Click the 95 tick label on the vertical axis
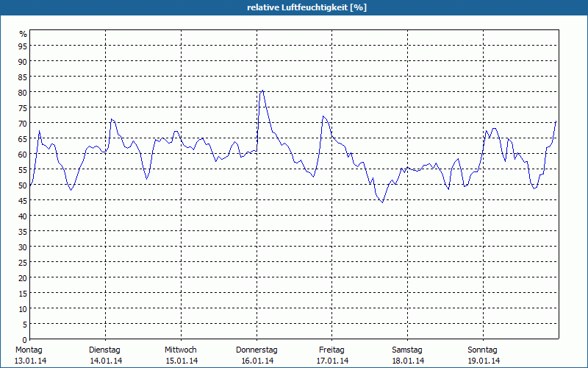The width and height of the screenshot is (588, 368). pos(23,46)
